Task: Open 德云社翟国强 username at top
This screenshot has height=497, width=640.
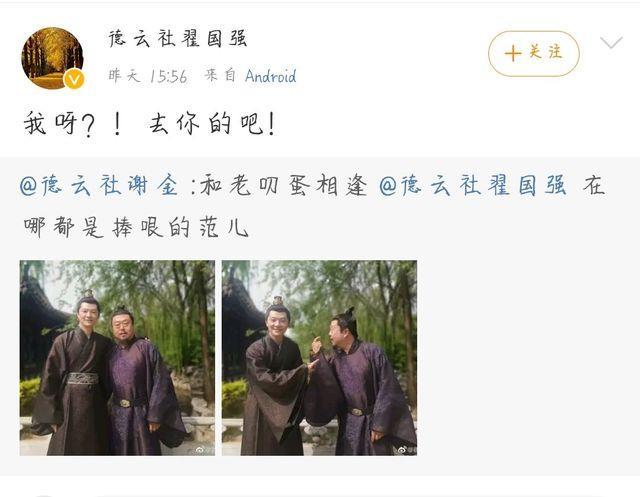Action: click(178, 39)
